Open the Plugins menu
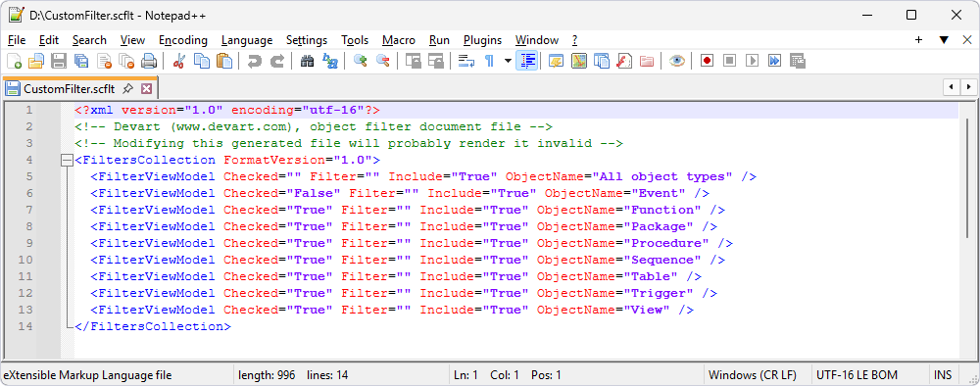Viewport: 980px width, 386px height. [x=482, y=40]
